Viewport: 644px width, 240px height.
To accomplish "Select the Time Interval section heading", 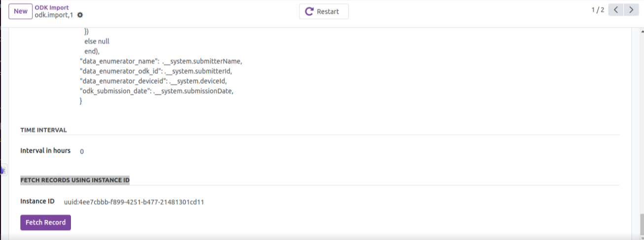I will [x=43, y=130].
